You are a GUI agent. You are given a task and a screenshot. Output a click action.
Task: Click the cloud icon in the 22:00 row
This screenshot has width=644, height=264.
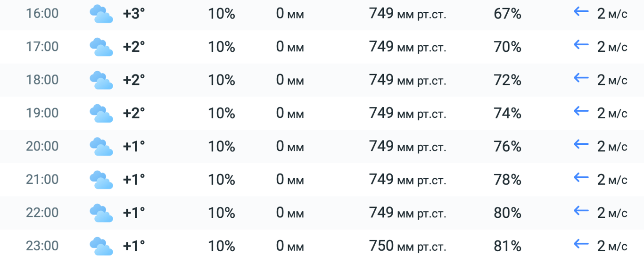tap(101, 213)
